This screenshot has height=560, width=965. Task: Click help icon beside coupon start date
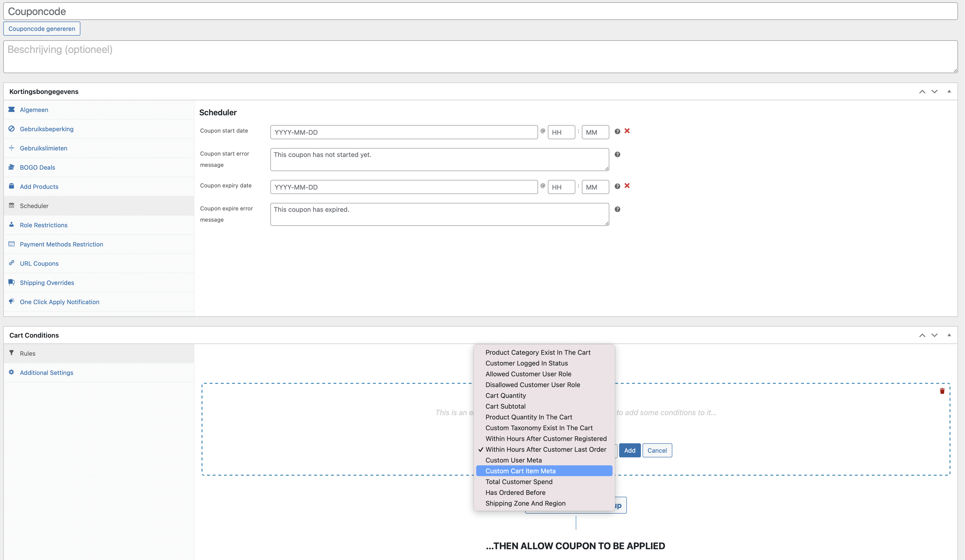(617, 131)
